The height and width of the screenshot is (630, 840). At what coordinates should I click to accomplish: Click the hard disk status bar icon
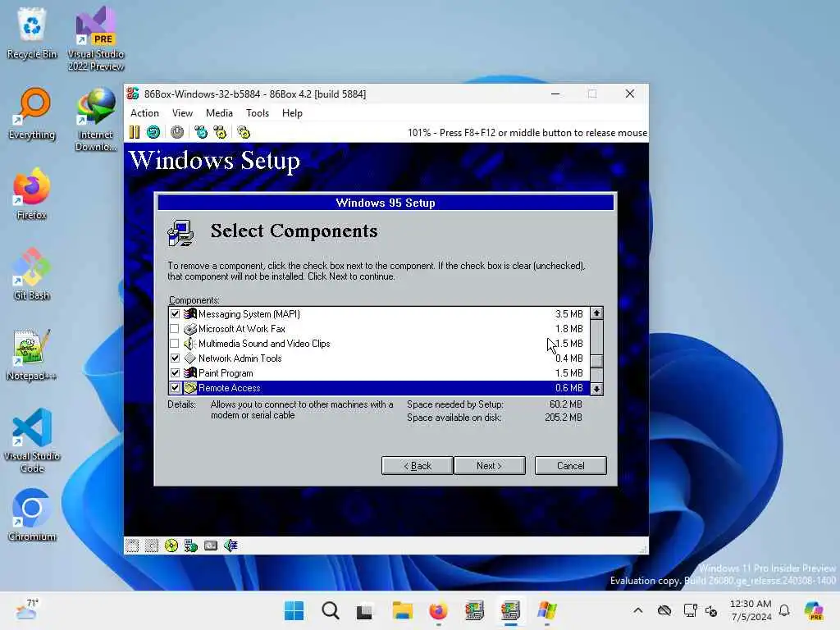pyautogui.click(x=211, y=546)
